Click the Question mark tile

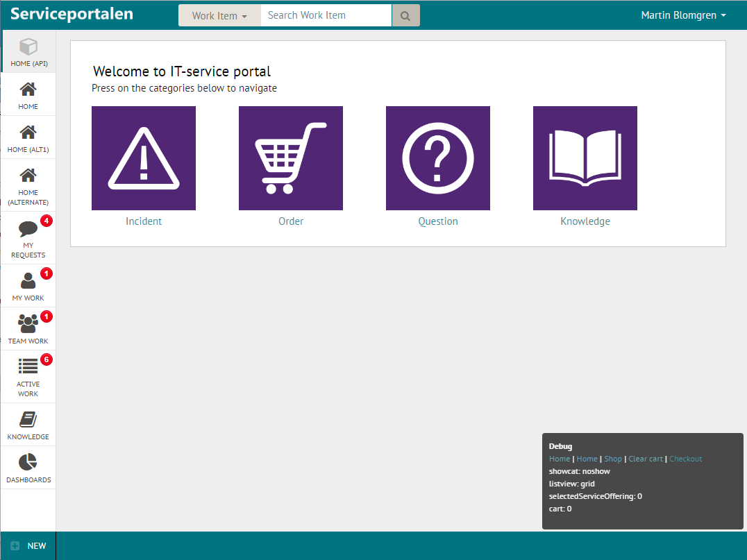pos(438,158)
